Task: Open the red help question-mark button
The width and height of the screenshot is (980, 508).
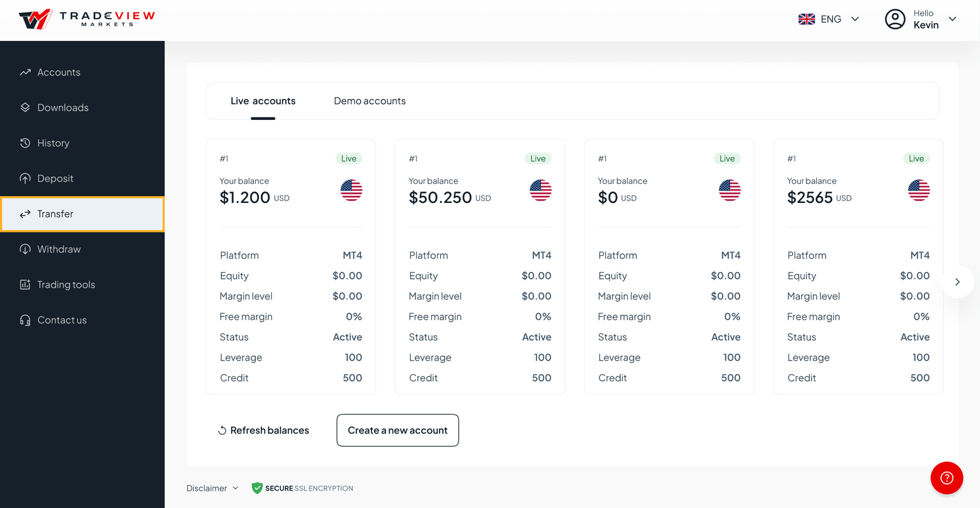Action: point(946,478)
